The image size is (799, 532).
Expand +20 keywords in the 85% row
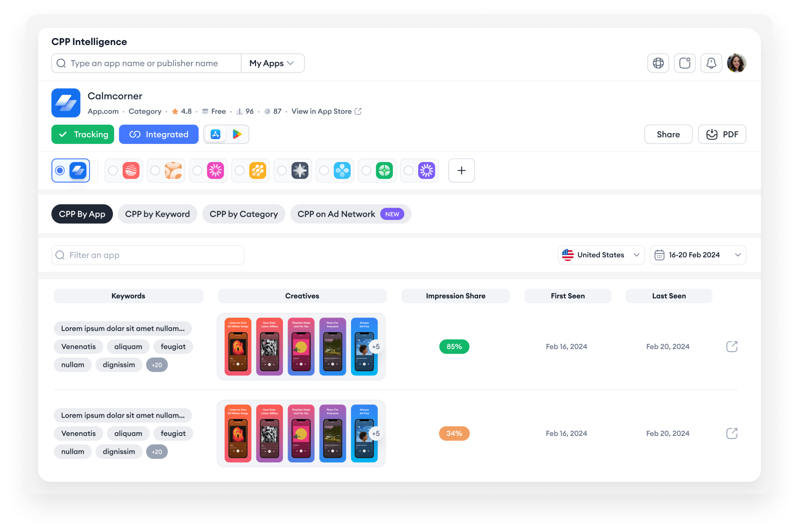coord(157,365)
